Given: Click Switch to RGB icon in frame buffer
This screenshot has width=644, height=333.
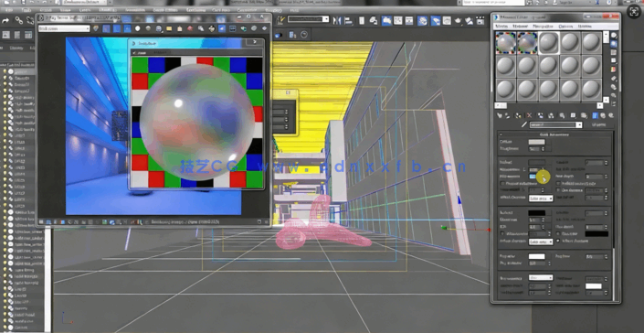Looking at the screenshot, I should click(x=96, y=28).
